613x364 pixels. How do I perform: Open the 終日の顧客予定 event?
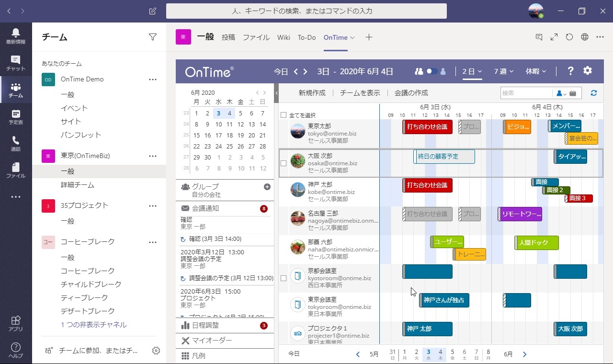coord(444,157)
